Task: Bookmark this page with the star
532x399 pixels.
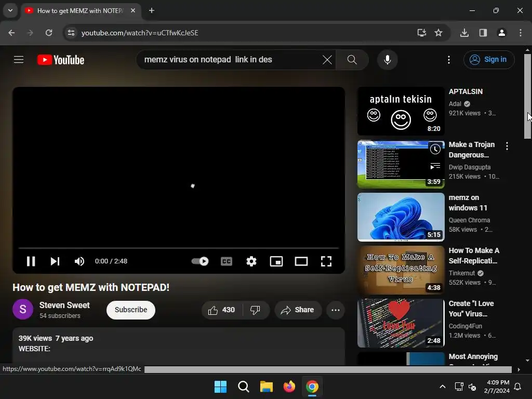Action: [438, 33]
